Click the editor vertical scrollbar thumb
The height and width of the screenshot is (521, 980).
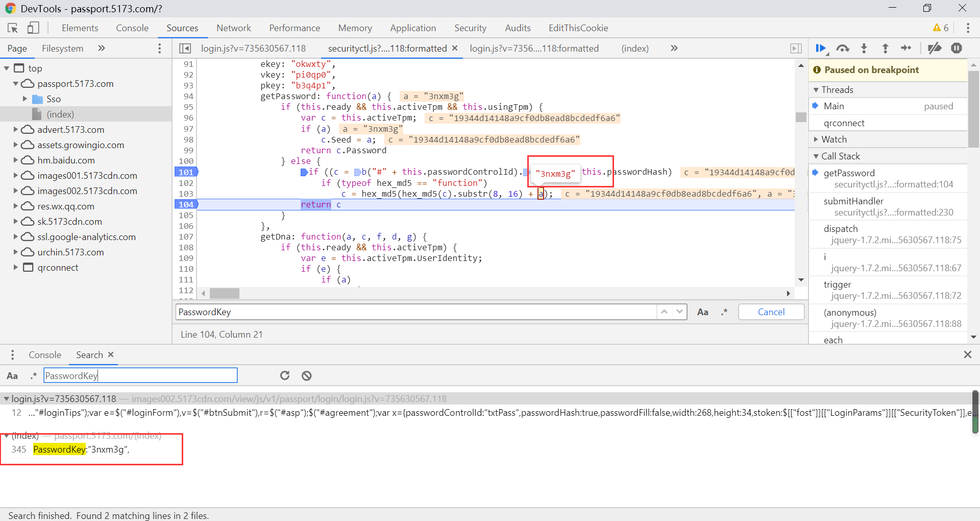tap(801, 117)
